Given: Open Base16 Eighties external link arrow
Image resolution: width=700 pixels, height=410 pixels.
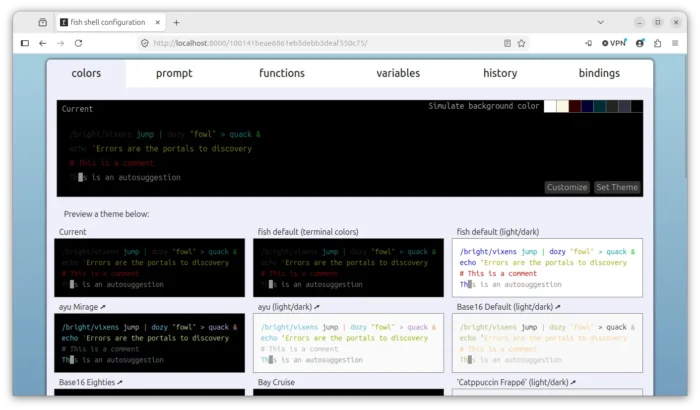Looking at the screenshot, I should [120, 382].
